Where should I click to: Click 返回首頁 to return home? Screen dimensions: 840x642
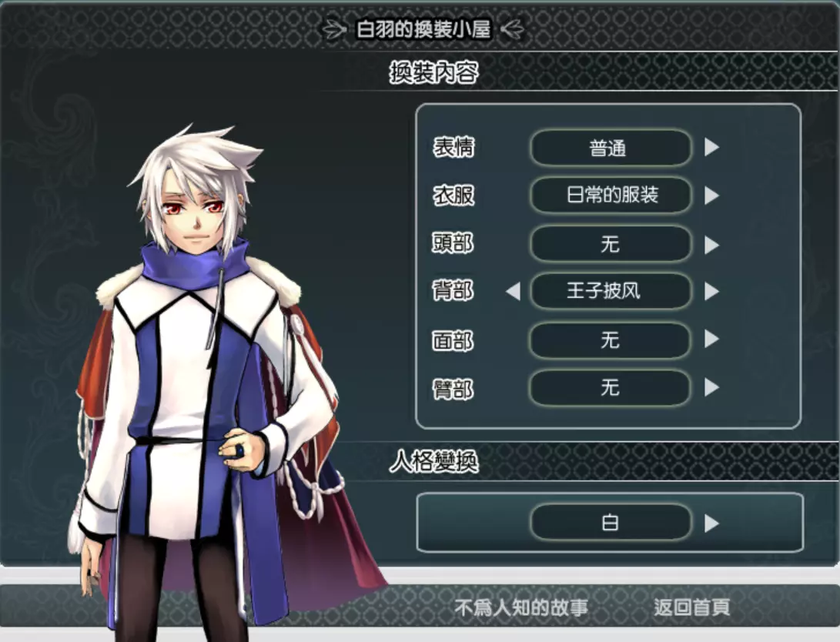(x=691, y=607)
